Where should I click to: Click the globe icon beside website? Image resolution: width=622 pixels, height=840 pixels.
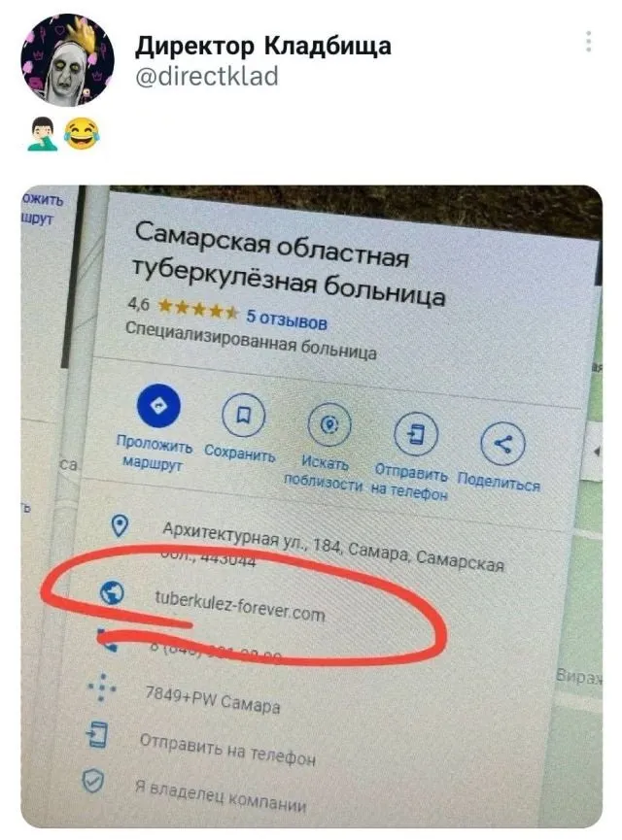pos(112,592)
